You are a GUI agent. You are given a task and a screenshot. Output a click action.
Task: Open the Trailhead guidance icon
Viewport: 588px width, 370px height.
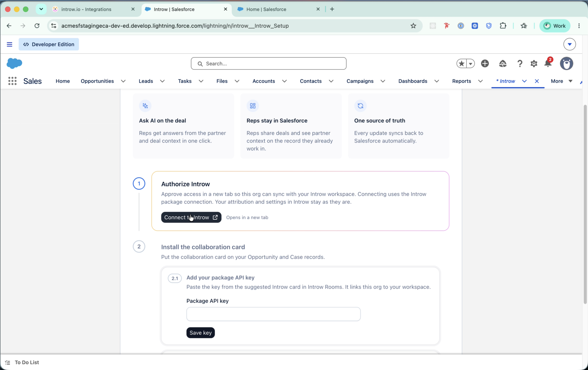click(x=503, y=63)
